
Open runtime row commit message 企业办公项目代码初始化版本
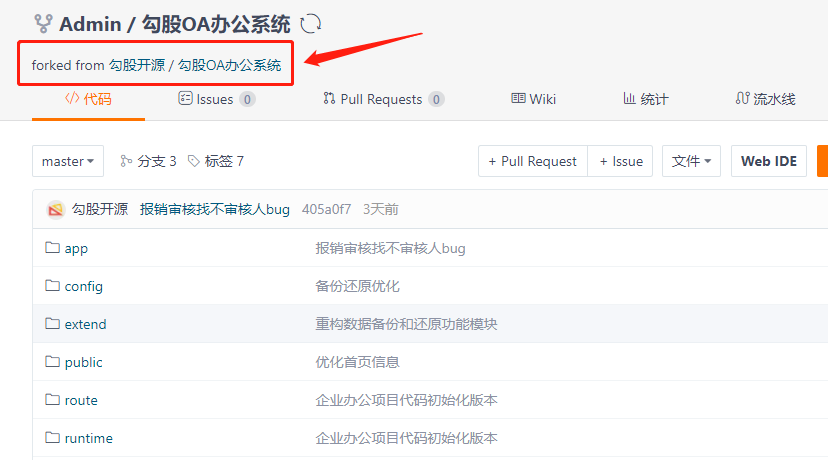click(x=406, y=438)
